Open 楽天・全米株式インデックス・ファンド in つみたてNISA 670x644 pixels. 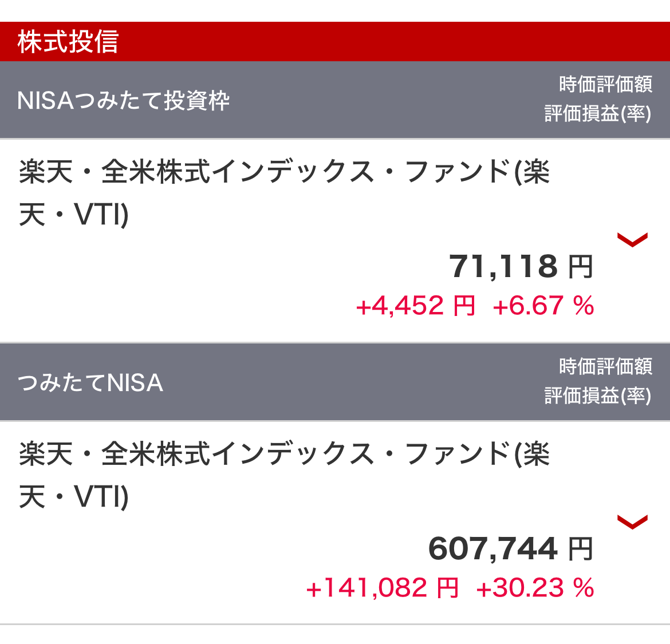[x=284, y=454]
